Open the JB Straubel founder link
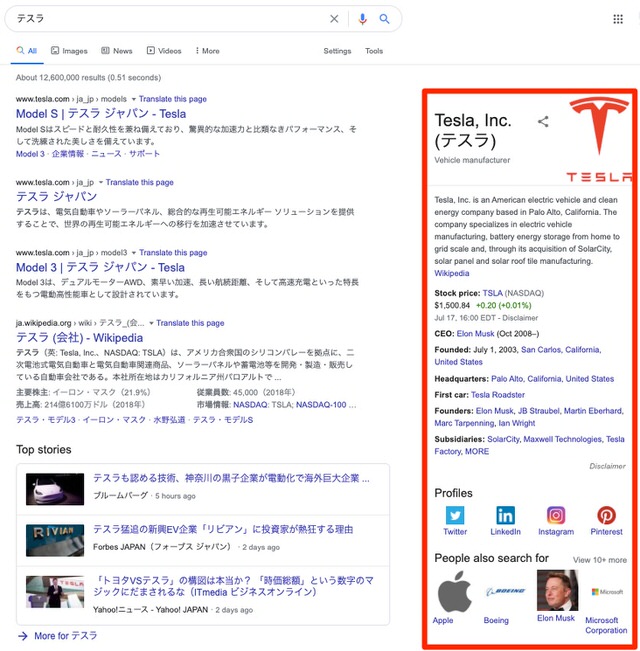Viewport: 640px width, 651px height. 539,411
